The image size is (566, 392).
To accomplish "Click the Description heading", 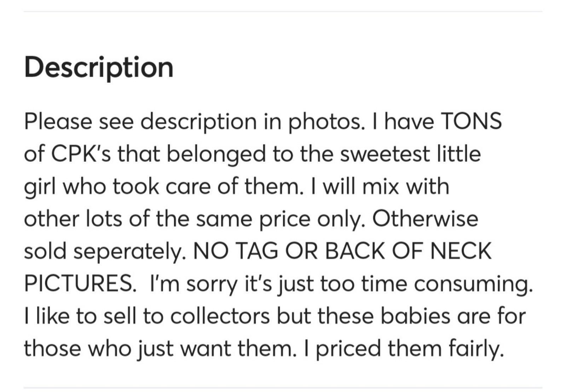I will click(x=99, y=67).
